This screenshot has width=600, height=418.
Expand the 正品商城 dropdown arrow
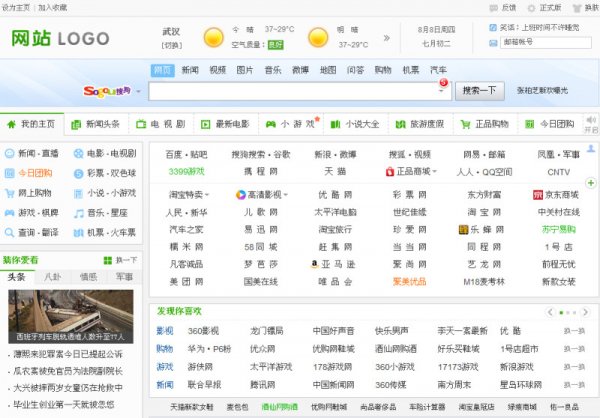435,172
